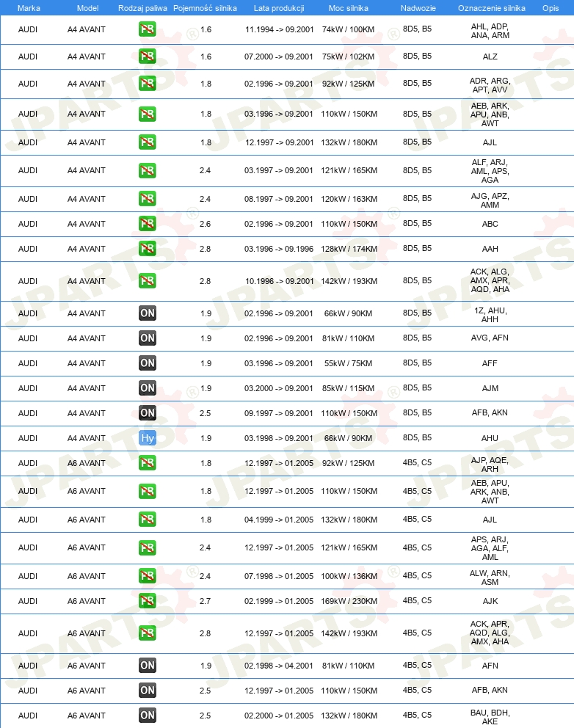Click the blue Hy hybrid fuel icon
Image resolution: width=574 pixels, height=728 pixels.
(148, 438)
